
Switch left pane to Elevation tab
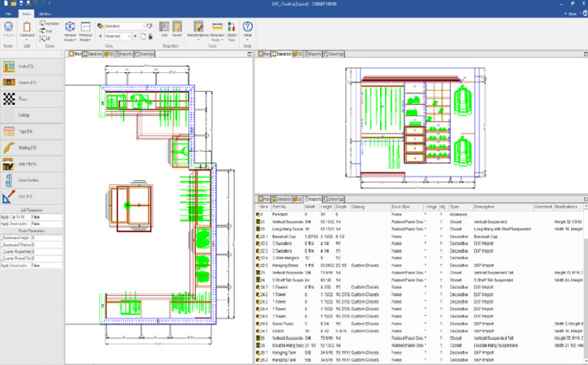(91, 54)
